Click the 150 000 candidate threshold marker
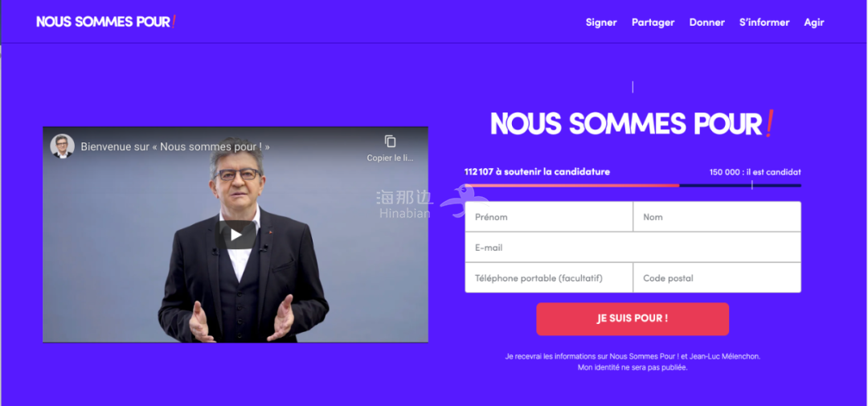868x406 pixels. click(x=751, y=185)
